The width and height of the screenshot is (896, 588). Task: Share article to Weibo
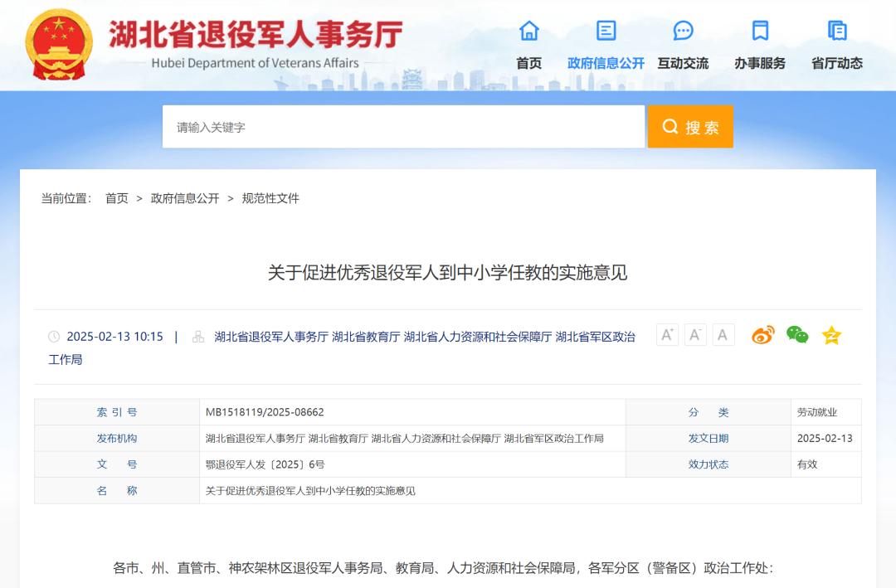762,335
